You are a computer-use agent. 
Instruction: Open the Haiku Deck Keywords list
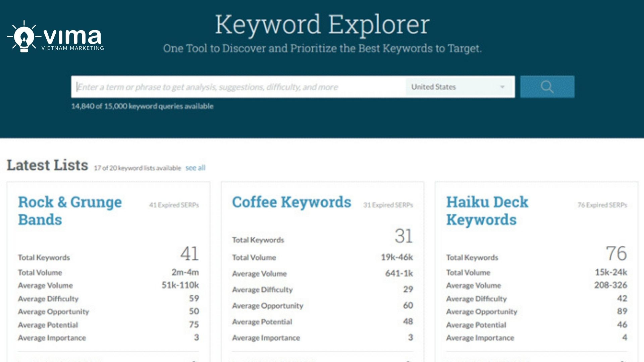click(487, 211)
